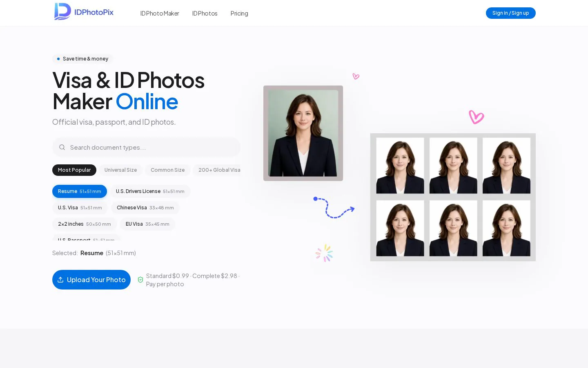The width and height of the screenshot is (588, 368).
Task: Click the bottom-middle photo in the grid
Action: pos(453,228)
